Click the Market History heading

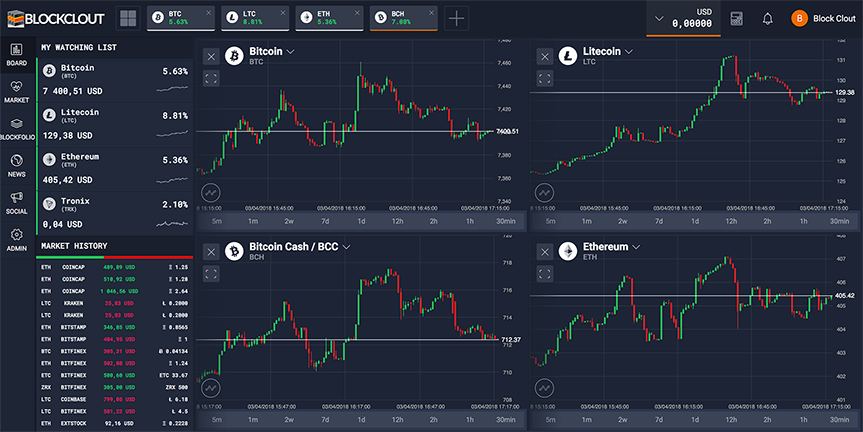74,246
